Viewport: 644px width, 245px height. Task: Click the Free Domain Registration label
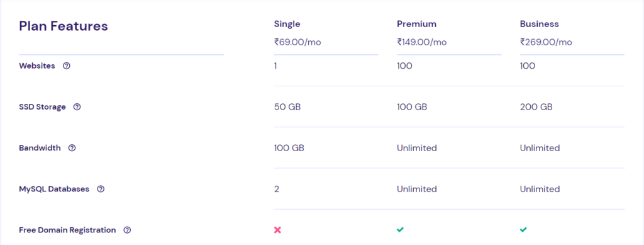pos(67,231)
